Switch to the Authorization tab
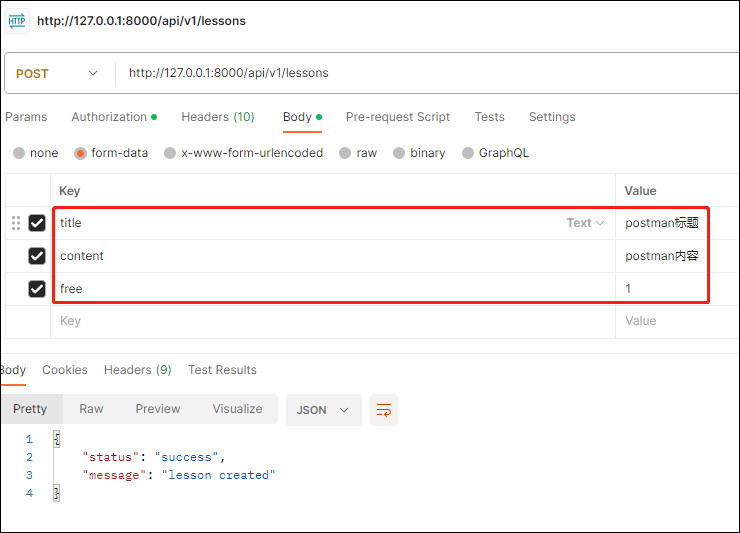Screen dimensions: 740x533 point(114,117)
